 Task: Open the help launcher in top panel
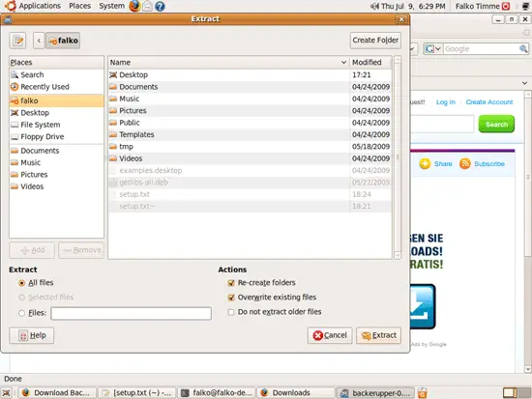(x=160, y=6)
